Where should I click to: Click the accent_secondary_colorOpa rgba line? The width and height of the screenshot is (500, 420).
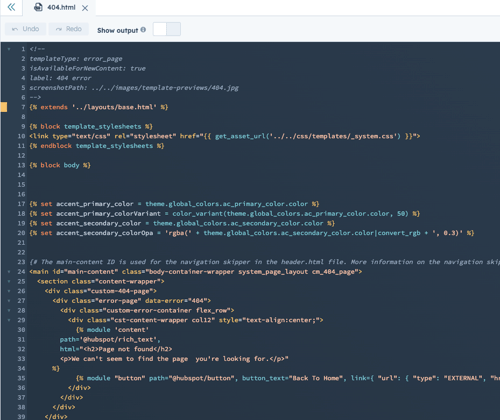click(x=252, y=233)
